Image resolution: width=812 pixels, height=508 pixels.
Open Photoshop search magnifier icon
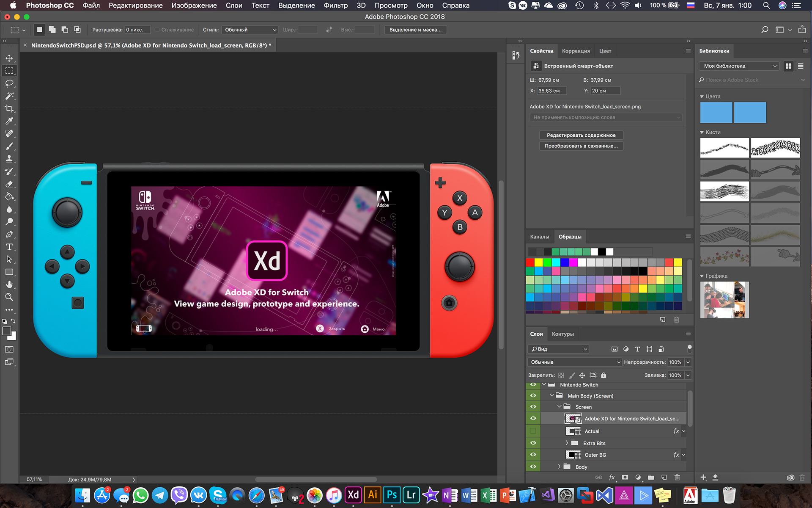click(x=765, y=30)
